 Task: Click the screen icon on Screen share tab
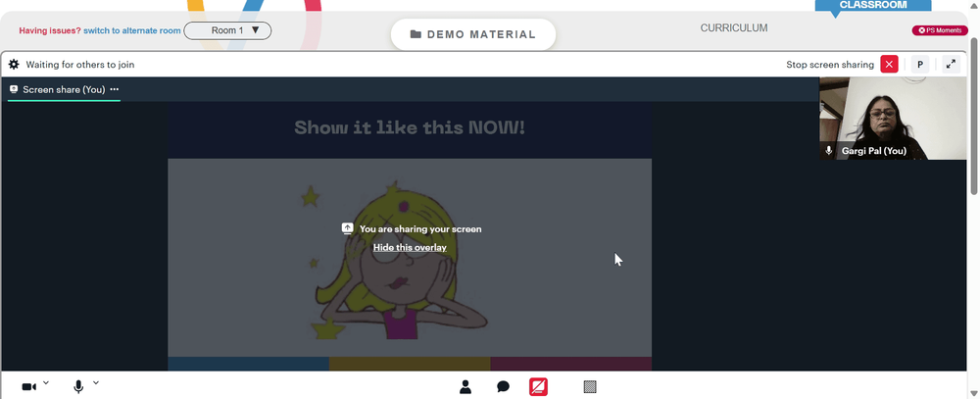point(14,89)
